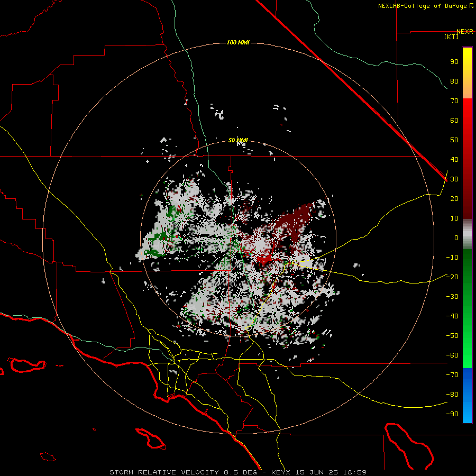Click the NEXR label above the scale
The image size is (476, 476).
pos(465,32)
